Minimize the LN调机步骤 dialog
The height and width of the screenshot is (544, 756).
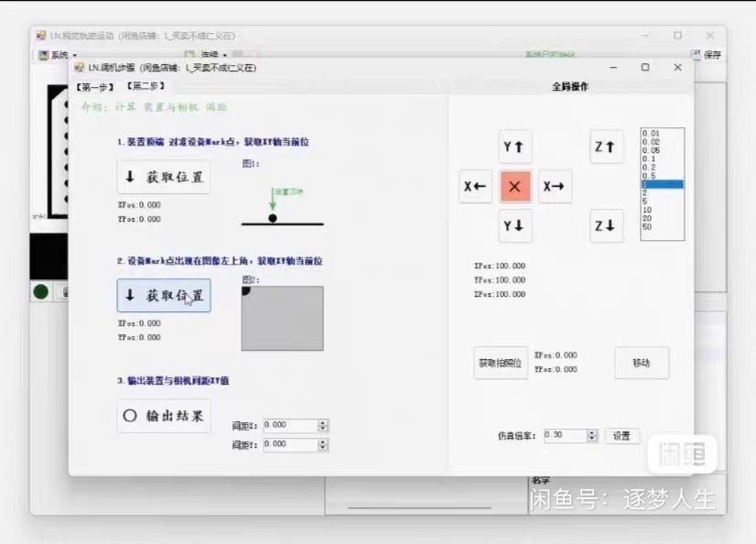pos(613,68)
